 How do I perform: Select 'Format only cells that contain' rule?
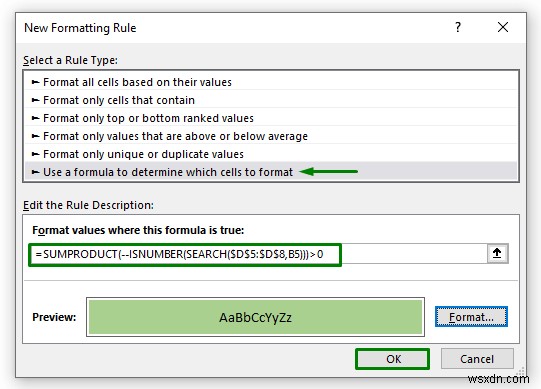coord(271,100)
